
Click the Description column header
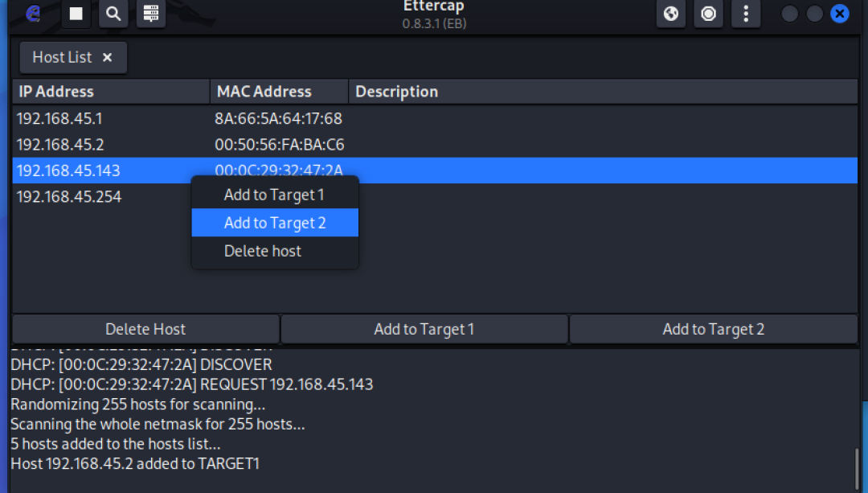click(x=603, y=92)
